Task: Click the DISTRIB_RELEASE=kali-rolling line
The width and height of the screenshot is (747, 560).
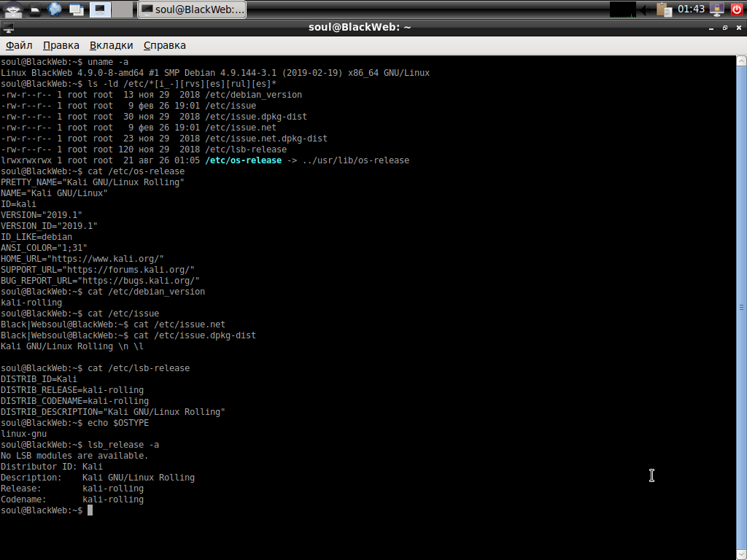Action: pos(72,391)
